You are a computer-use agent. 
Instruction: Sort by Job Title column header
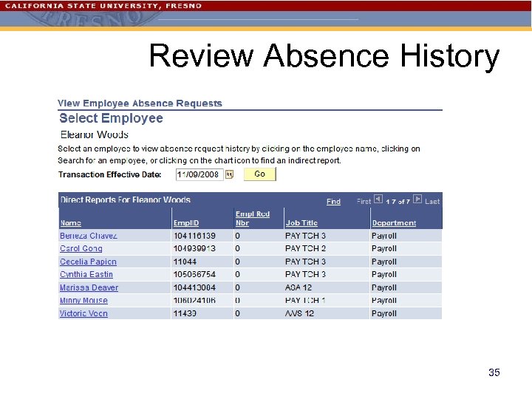[301, 223]
